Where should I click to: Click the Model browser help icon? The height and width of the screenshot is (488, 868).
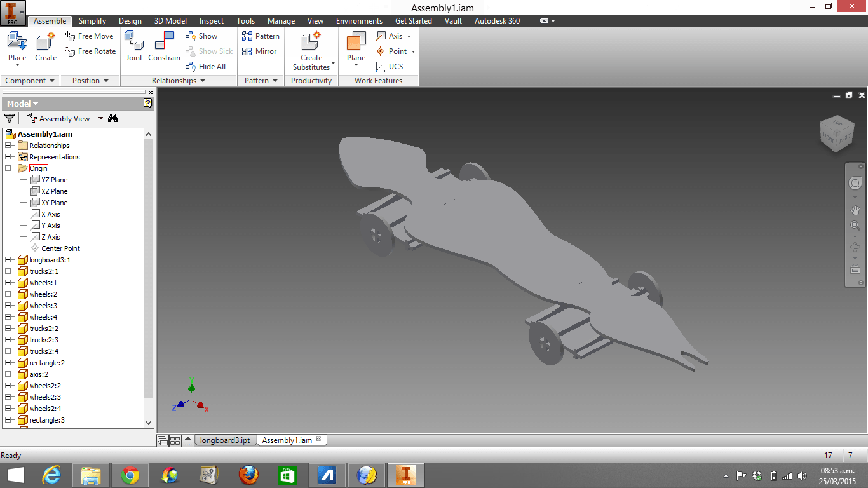click(148, 103)
